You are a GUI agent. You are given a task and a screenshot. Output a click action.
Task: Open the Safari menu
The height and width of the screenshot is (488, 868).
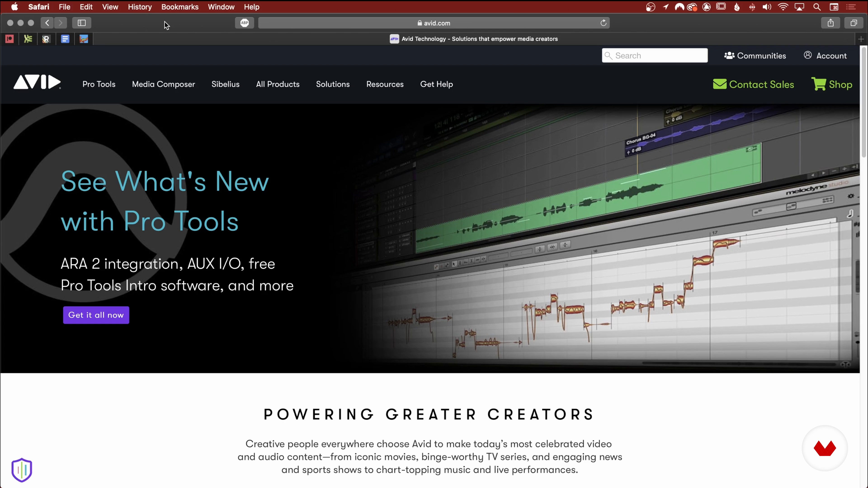click(39, 7)
